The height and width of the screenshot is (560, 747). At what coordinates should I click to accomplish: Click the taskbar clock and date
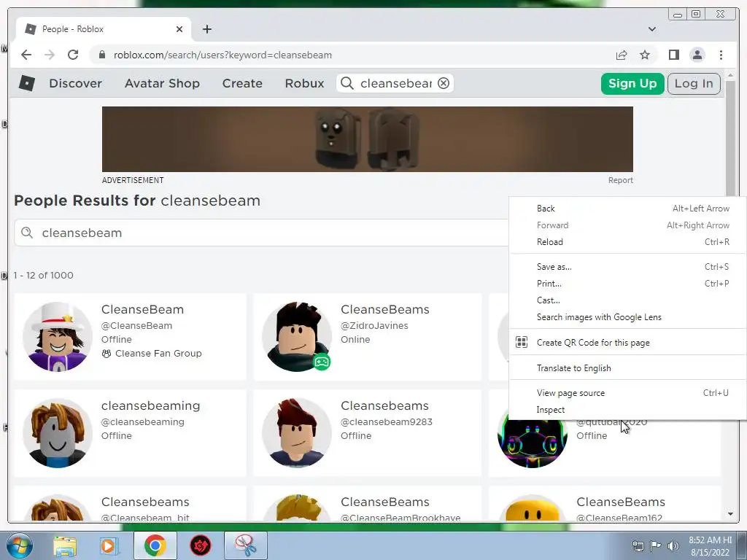click(x=710, y=545)
